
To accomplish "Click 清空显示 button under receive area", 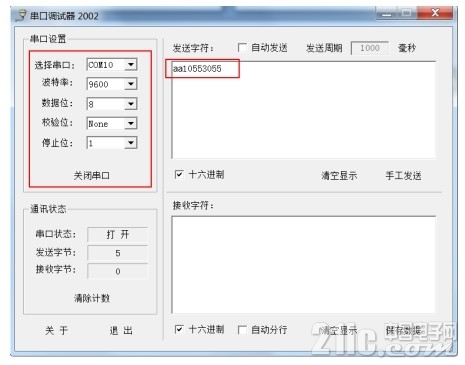I will [339, 330].
